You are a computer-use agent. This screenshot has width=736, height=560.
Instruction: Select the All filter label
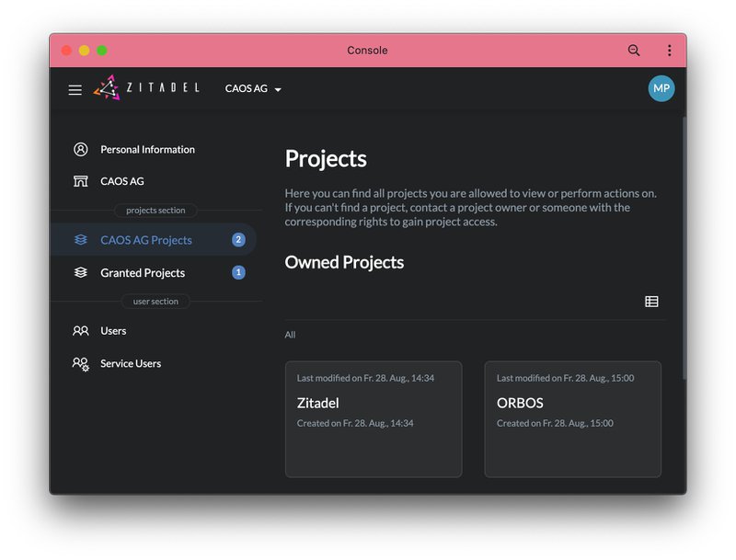coord(290,335)
